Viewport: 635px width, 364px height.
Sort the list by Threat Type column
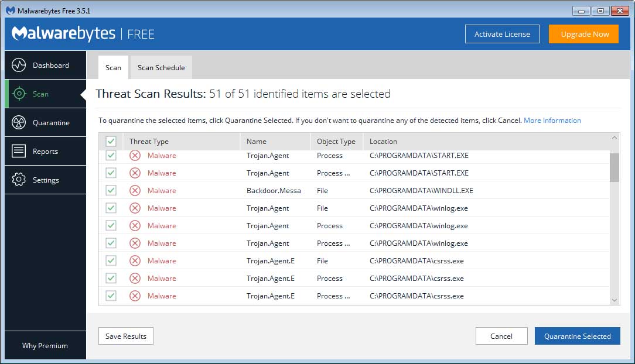tap(148, 141)
